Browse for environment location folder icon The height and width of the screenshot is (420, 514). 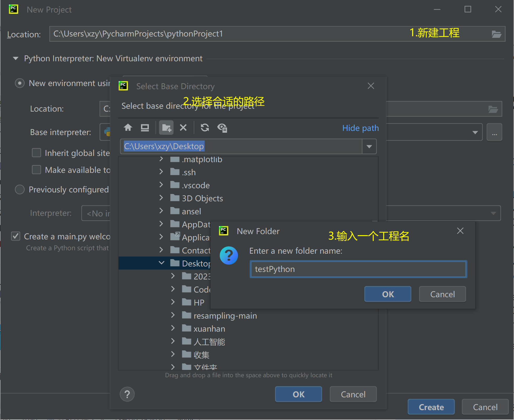[493, 109]
